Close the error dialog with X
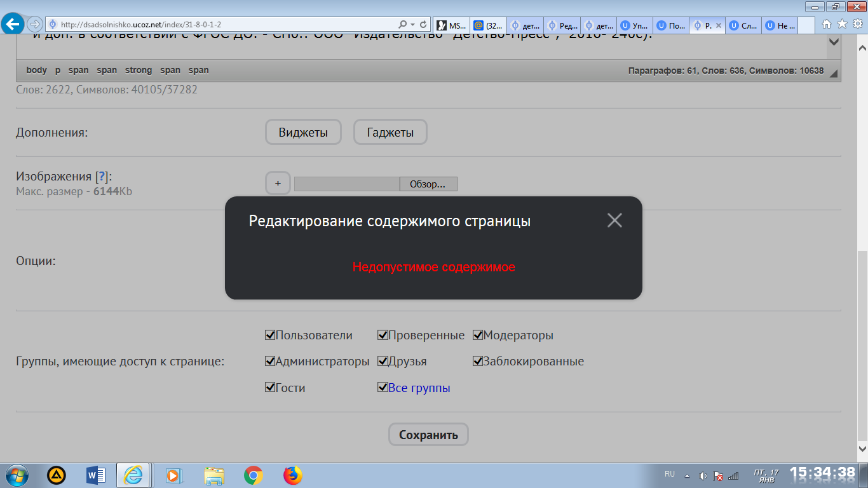Image resolution: width=868 pixels, height=488 pixels. click(614, 220)
